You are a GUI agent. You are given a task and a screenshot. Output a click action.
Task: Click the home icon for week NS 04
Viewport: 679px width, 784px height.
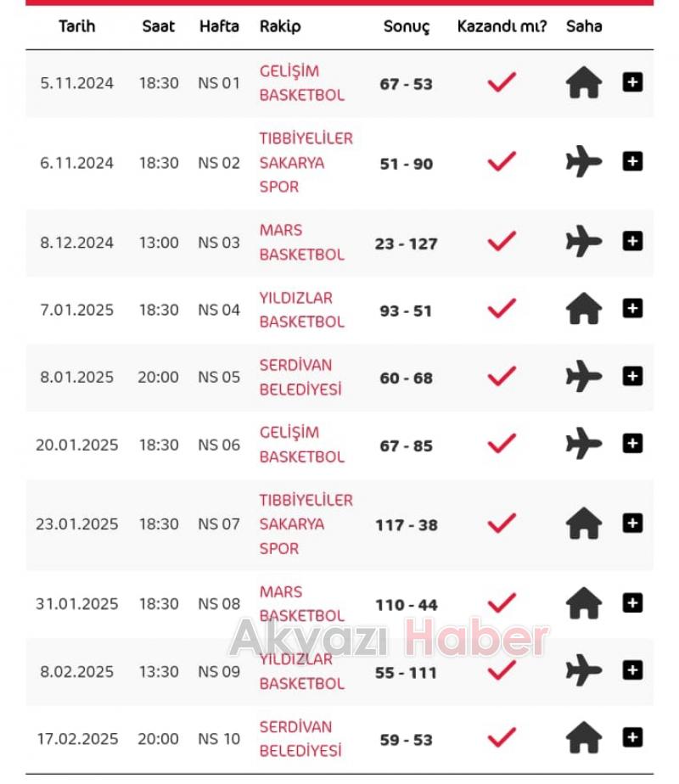584,310
